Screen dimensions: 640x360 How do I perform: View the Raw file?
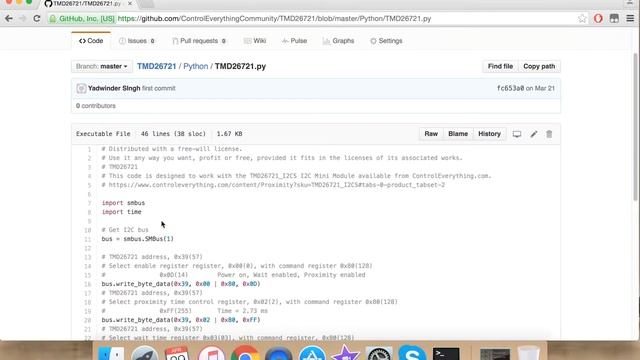pyautogui.click(x=431, y=134)
